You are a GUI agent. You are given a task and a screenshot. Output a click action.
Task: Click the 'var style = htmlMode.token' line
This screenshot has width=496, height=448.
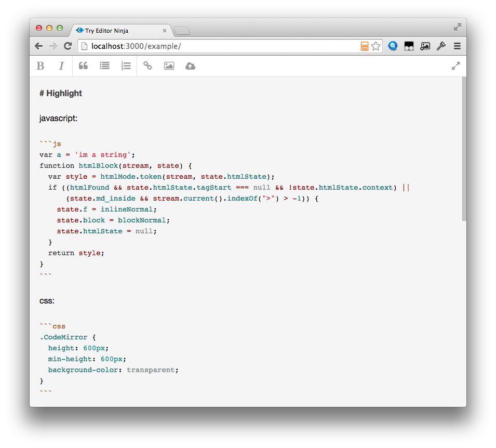162,177
